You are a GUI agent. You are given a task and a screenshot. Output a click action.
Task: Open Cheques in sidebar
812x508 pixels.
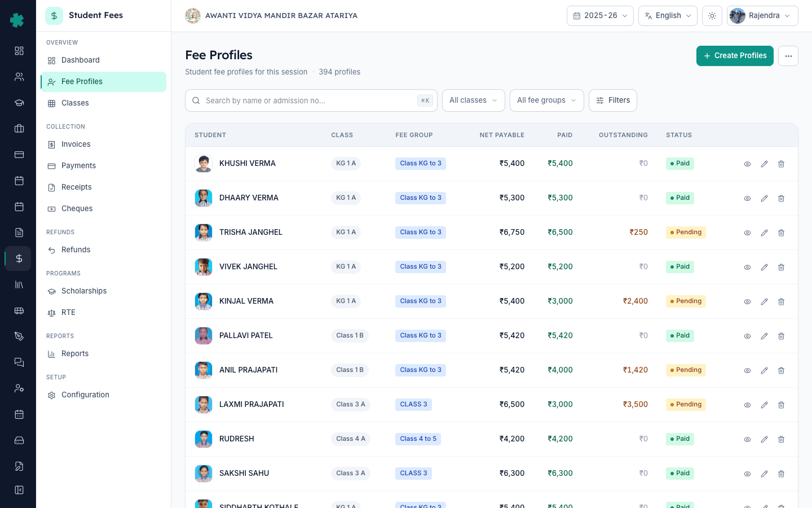pyautogui.click(x=103, y=209)
